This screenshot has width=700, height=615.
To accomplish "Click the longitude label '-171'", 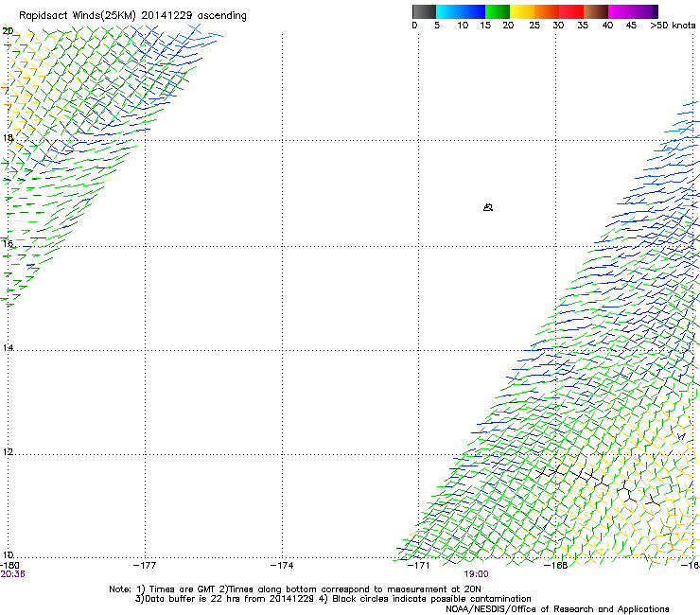I will [x=418, y=566].
